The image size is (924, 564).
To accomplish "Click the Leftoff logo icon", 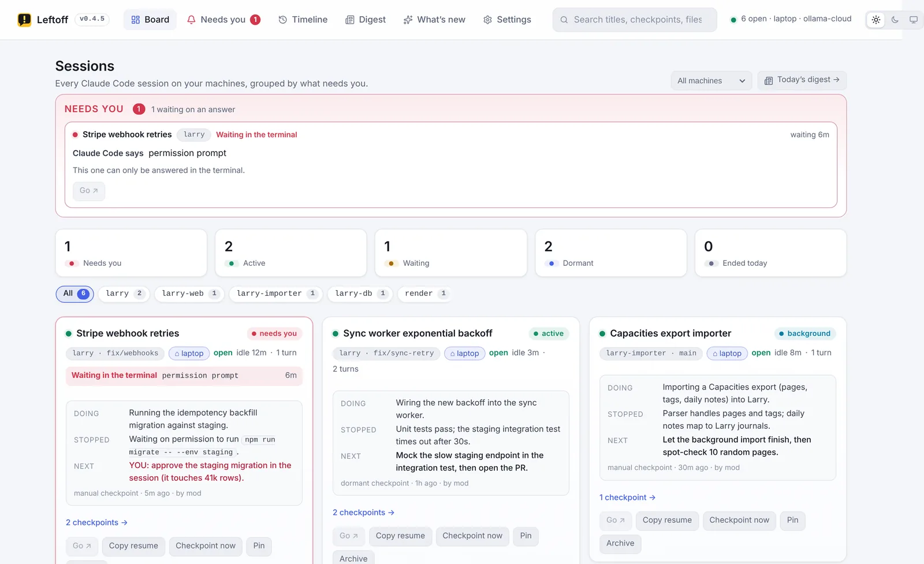I will 24,20.
